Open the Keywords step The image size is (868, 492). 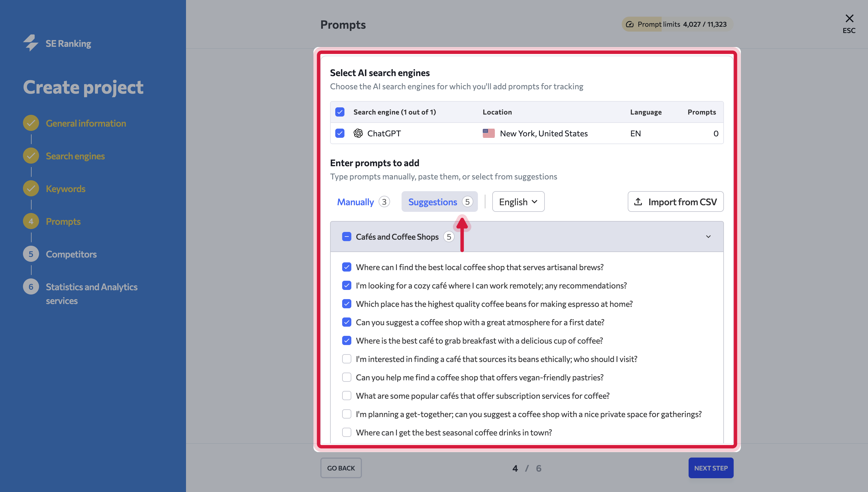(x=65, y=189)
